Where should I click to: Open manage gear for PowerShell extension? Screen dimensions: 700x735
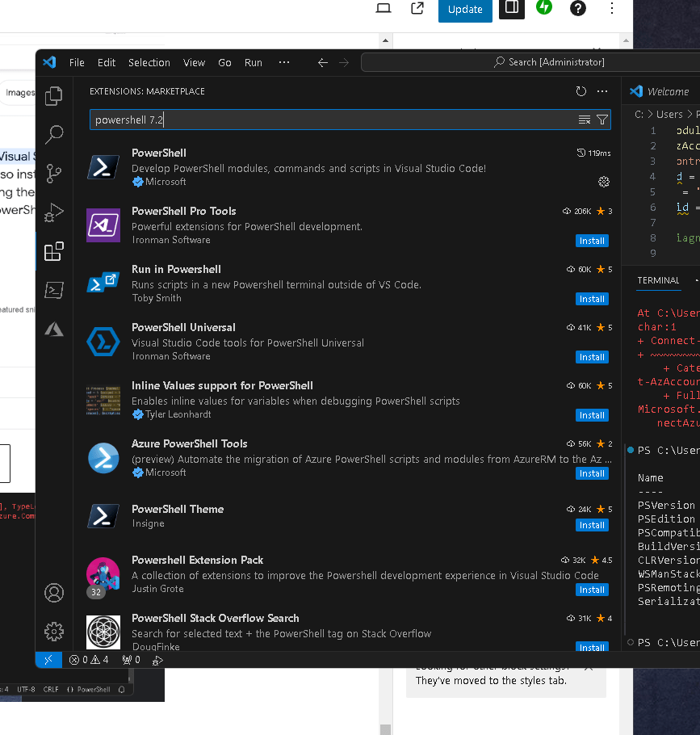pos(604,182)
